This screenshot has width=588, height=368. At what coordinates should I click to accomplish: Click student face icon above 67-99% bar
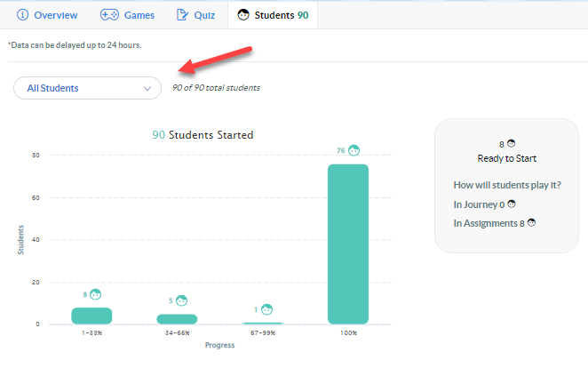266,309
